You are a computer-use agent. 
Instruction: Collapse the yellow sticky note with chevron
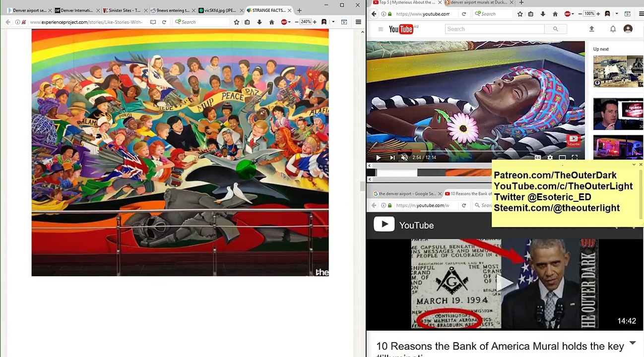pos(634,164)
